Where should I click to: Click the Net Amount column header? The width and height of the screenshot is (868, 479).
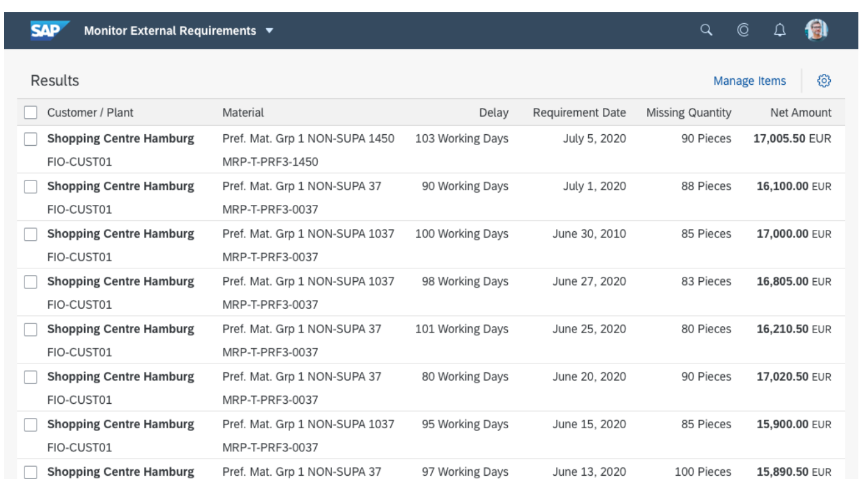[x=801, y=113]
